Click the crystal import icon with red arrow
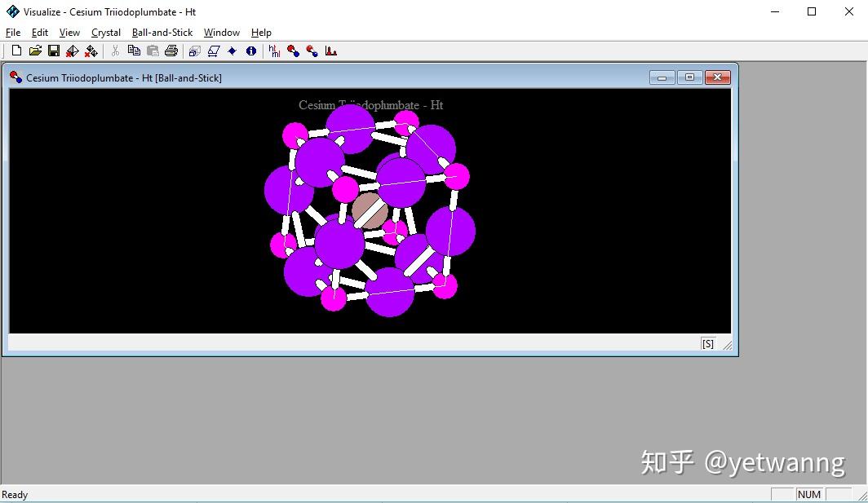This screenshot has height=503, width=868. (x=73, y=51)
